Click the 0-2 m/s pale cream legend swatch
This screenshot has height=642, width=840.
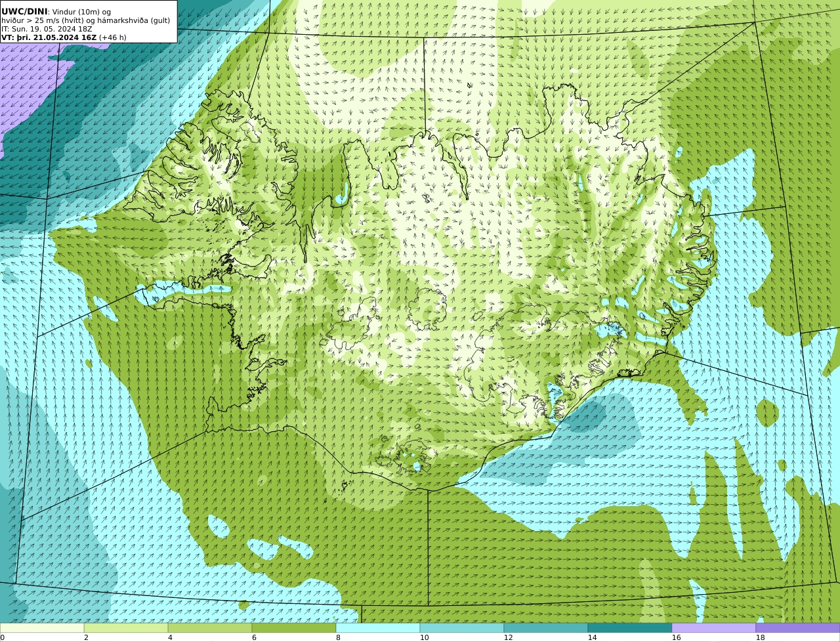coord(42,628)
